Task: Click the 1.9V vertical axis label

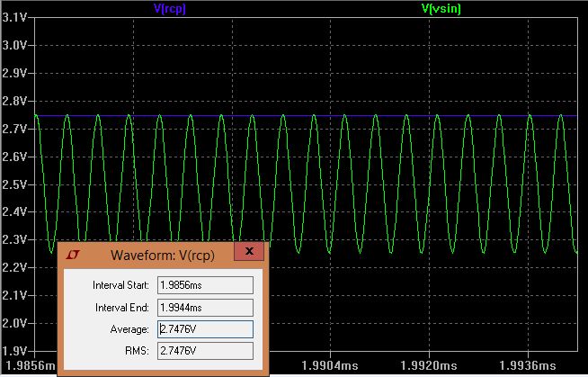Action: (x=14, y=351)
